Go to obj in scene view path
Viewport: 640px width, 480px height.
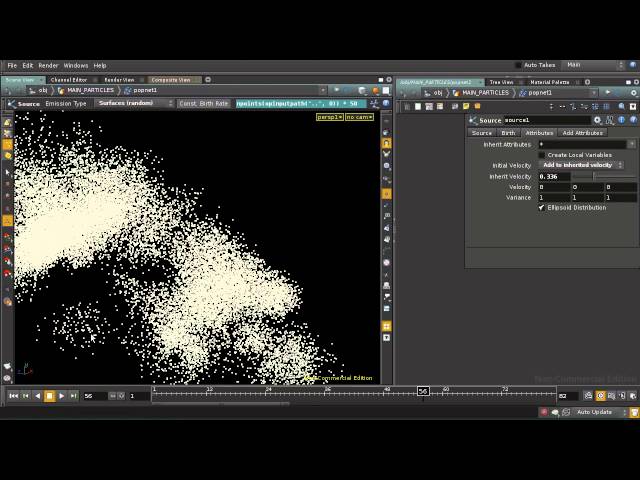[42, 90]
